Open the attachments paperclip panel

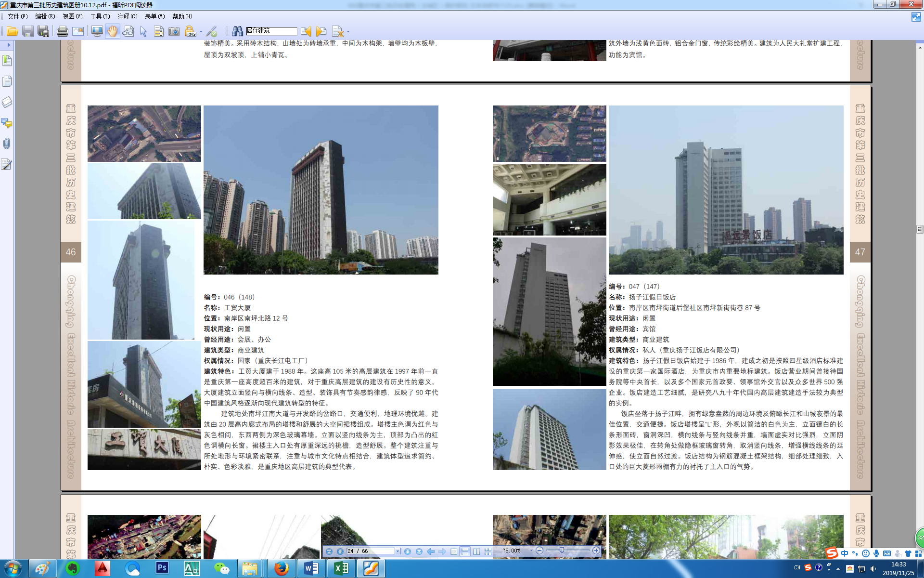7,144
